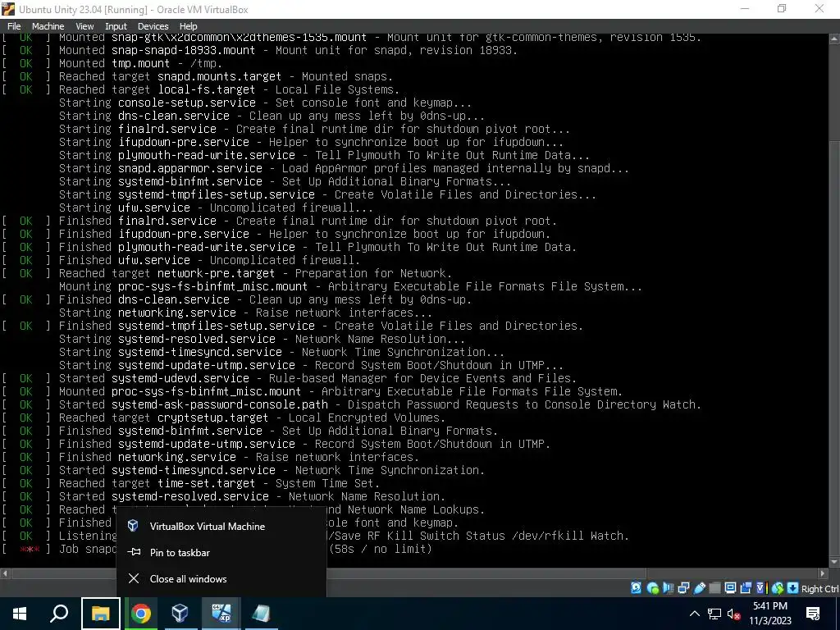Open the Devices menu

153,26
